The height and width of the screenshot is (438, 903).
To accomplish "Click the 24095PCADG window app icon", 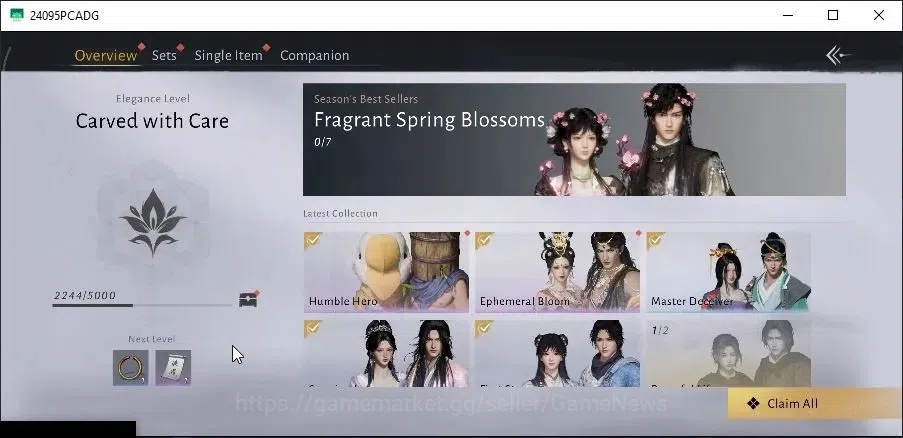I will [x=17, y=15].
